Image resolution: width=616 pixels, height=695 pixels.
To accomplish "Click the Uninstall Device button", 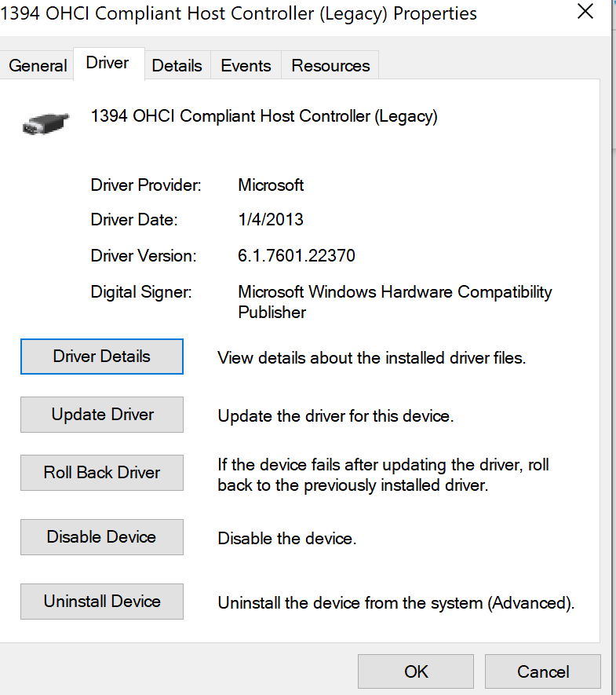I will 102,602.
